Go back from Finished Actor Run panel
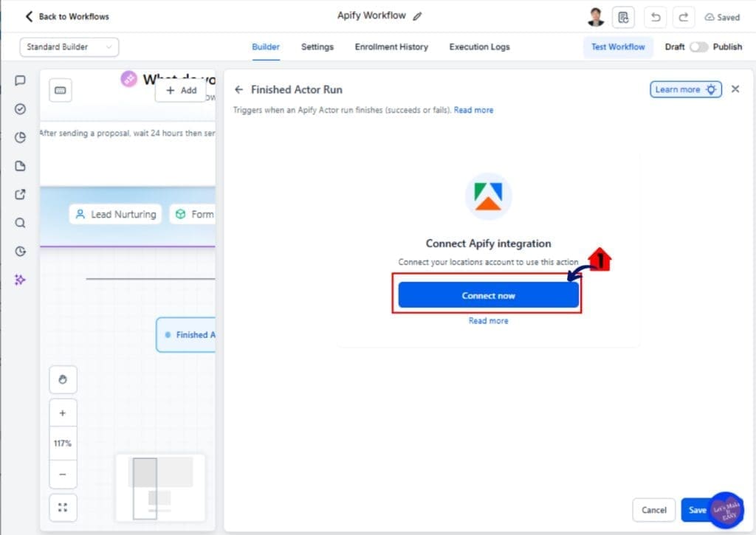This screenshot has height=535, width=756. point(238,89)
